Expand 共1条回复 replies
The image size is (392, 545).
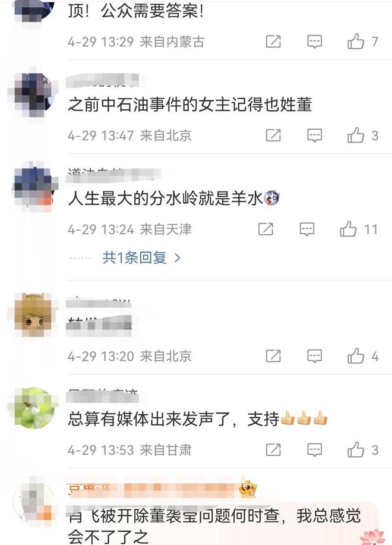(x=141, y=258)
